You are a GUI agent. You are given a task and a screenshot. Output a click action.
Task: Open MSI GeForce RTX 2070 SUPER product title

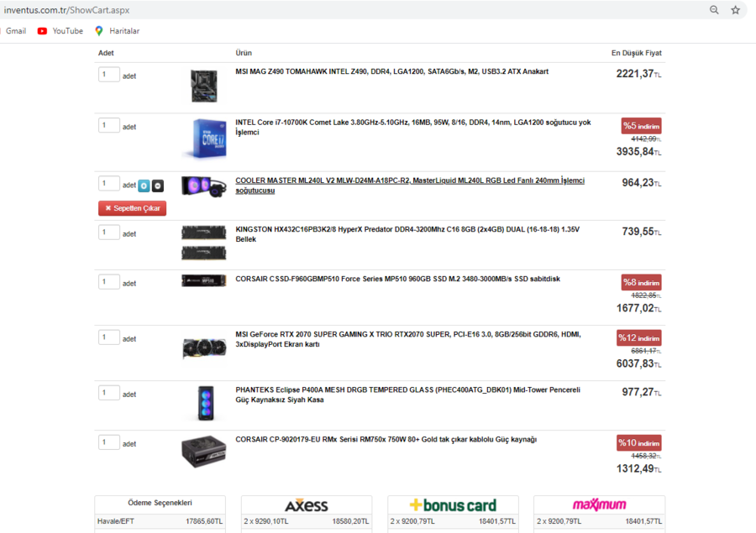tap(408, 339)
